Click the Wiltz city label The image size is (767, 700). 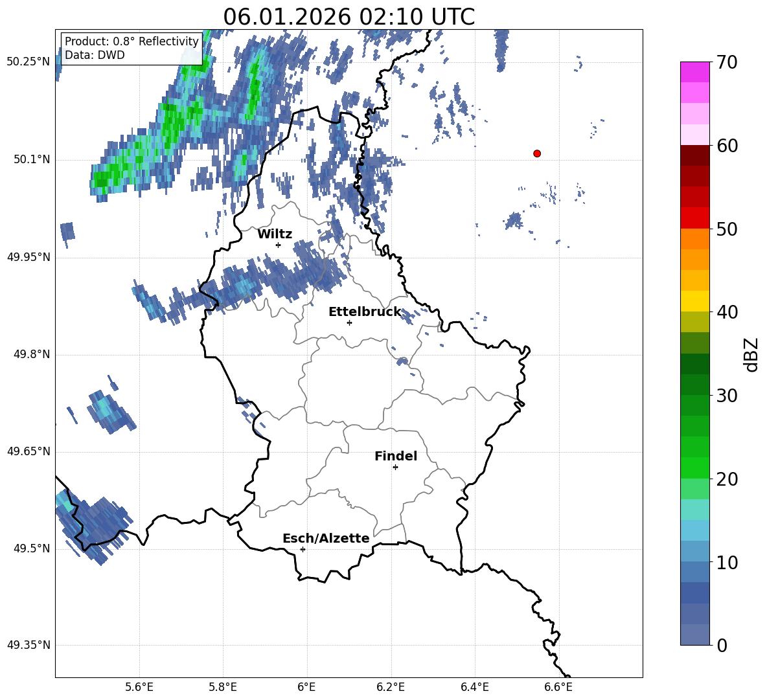(x=275, y=234)
